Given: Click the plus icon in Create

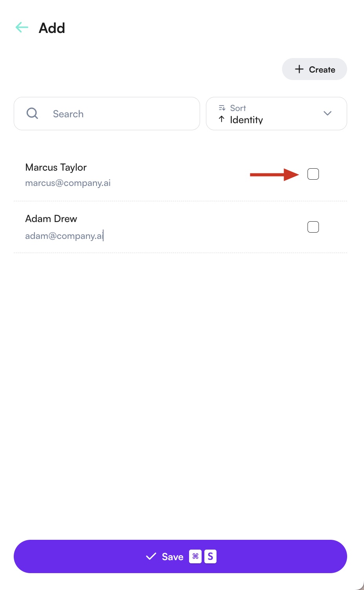Looking at the screenshot, I should 299,69.
